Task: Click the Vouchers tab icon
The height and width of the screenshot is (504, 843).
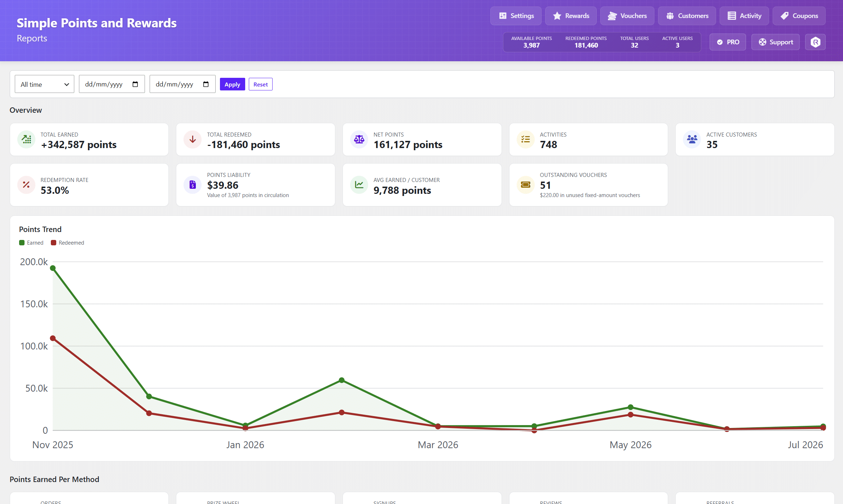Action: (x=612, y=16)
